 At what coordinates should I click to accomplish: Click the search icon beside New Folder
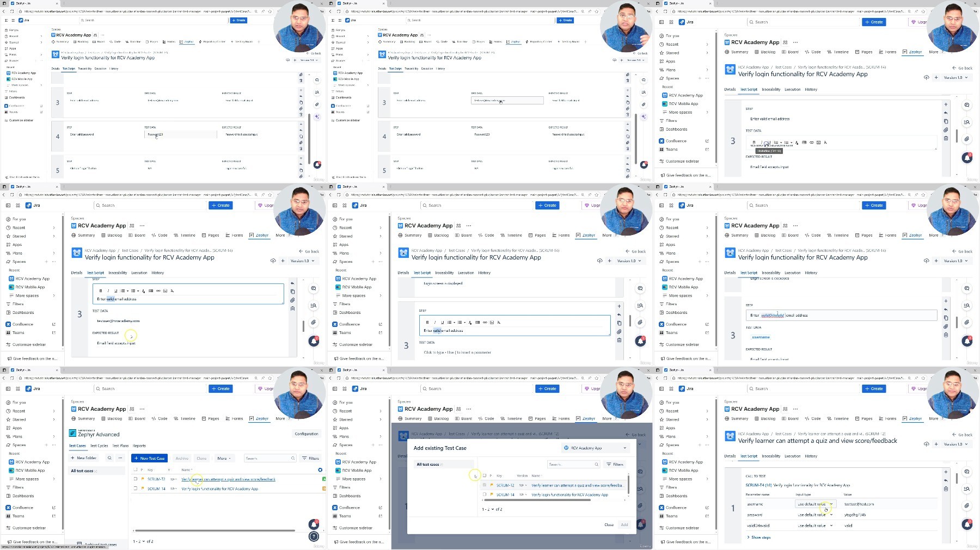pyautogui.click(x=109, y=458)
